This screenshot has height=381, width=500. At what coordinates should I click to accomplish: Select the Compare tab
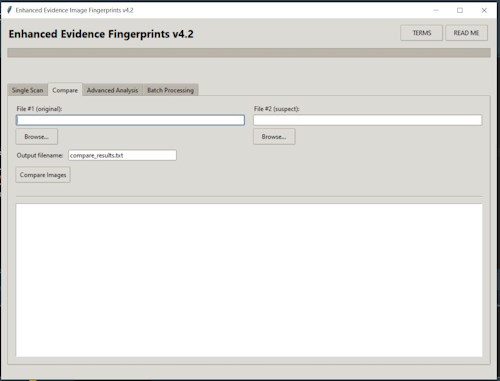[65, 90]
